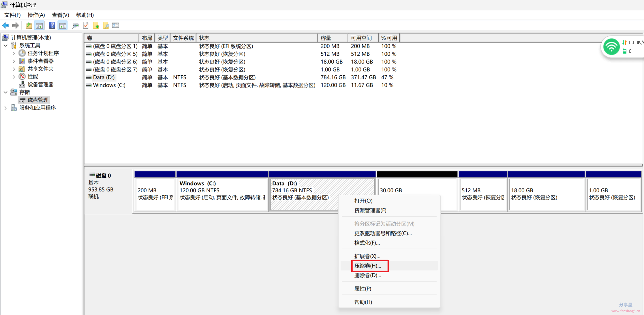This screenshot has height=315, width=644.
Task: Select the (磁盘 0 磁盘分区 6) volume row
Action: pos(242,62)
